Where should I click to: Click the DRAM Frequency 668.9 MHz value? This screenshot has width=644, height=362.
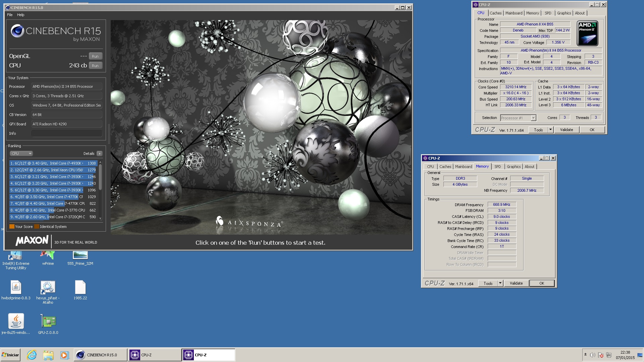click(x=501, y=205)
